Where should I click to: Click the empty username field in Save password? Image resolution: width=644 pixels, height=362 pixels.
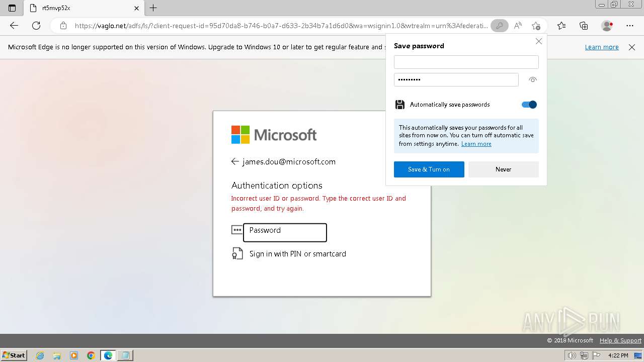466,62
